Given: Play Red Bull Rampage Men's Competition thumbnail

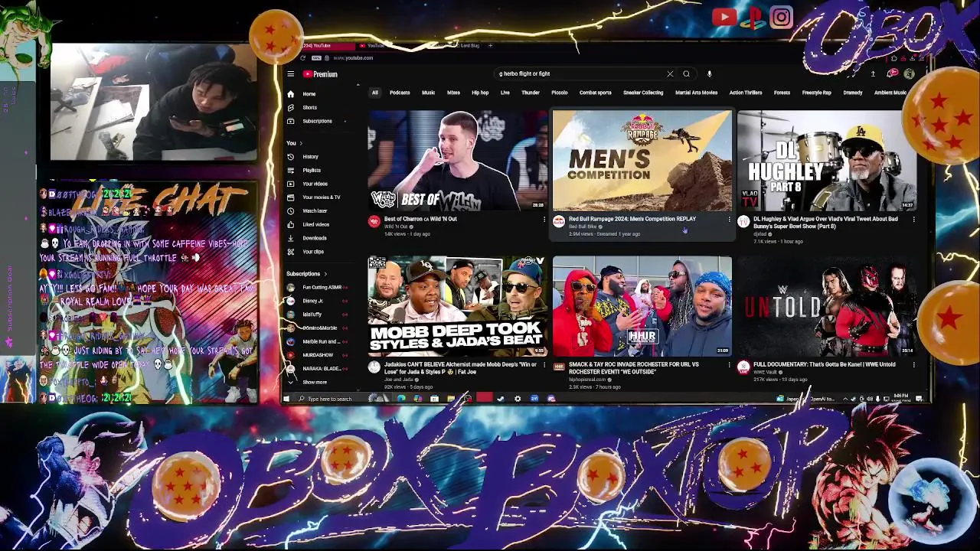Looking at the screenshot, I should point(642,160).
